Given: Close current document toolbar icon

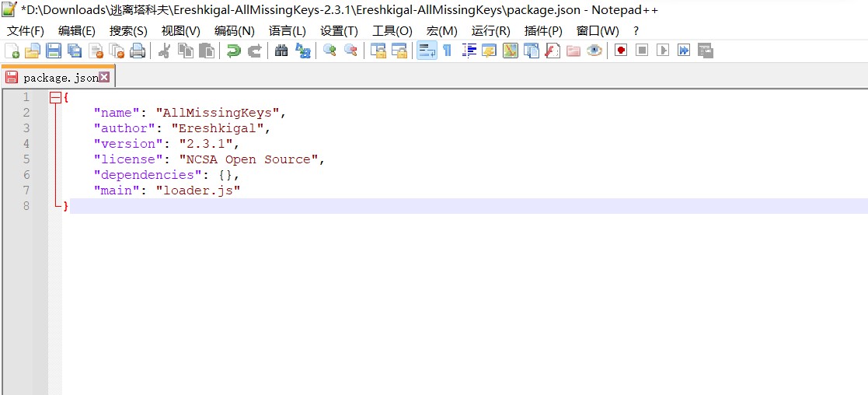Looking at the screenshot, I should (x=96, y=51).
